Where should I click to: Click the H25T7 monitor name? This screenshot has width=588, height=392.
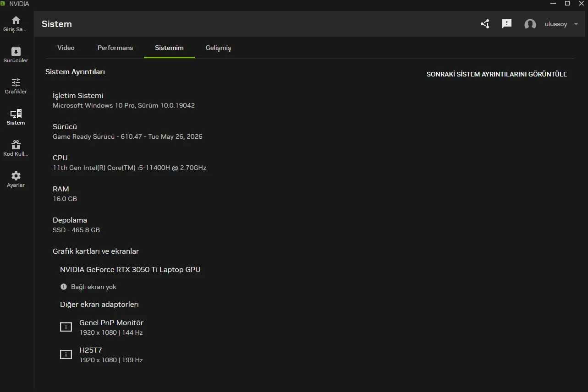pyautogui.click(x=91, y=350)
